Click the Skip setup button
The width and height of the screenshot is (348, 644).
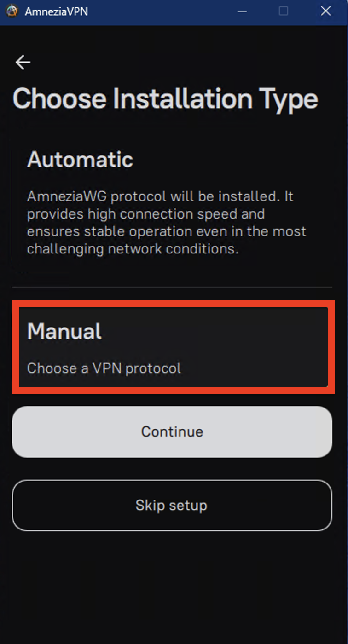(x=172, y=505)
